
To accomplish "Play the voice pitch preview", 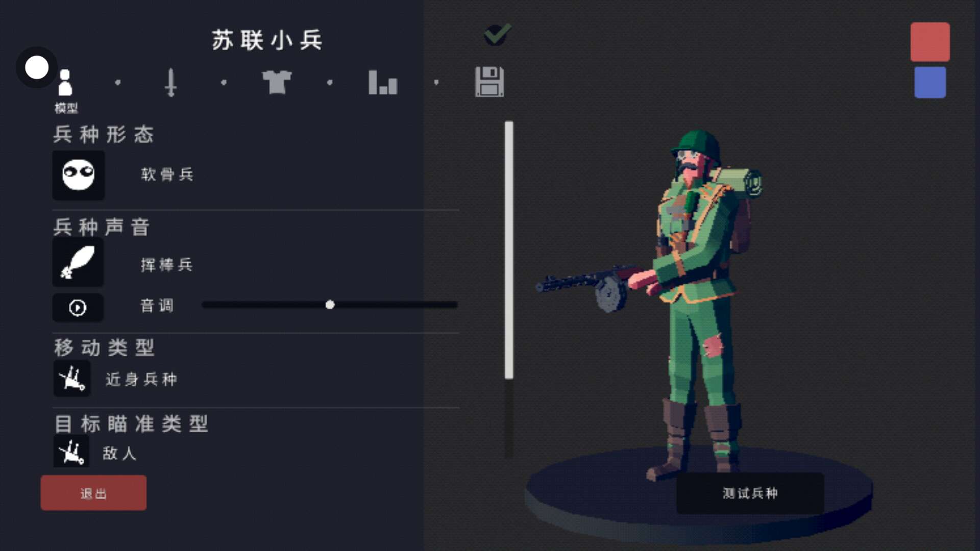I will (x=78, y=308).
